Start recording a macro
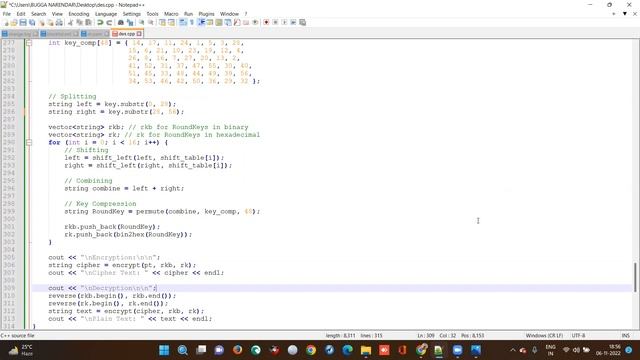The width and height of the screenshot is (640, 360). pyautogui.click(x=266, y=22)
